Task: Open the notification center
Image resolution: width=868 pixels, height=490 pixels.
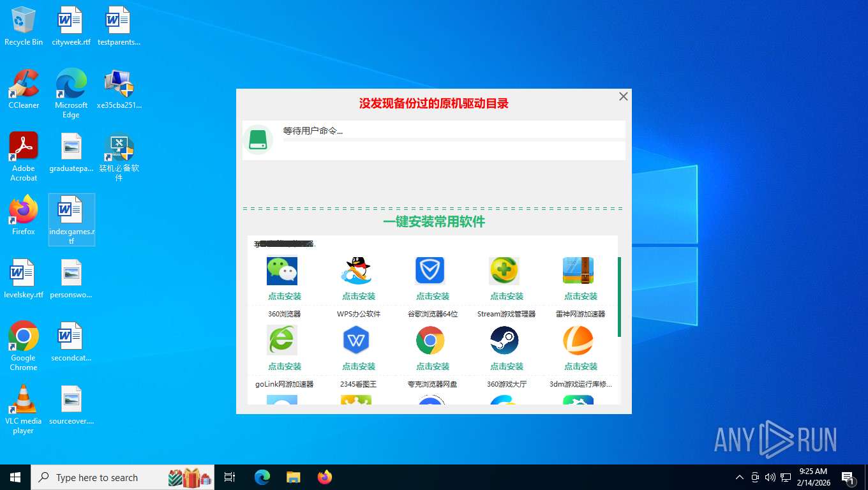Action: pos(848,477)
